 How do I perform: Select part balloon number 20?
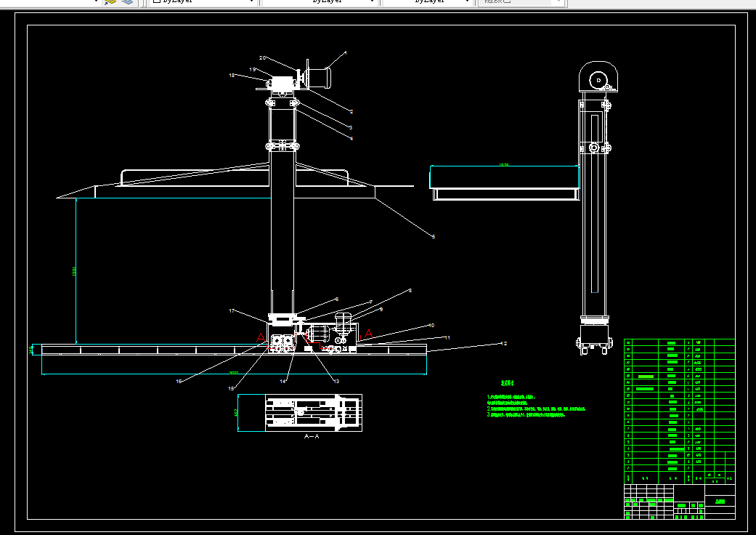262,57
